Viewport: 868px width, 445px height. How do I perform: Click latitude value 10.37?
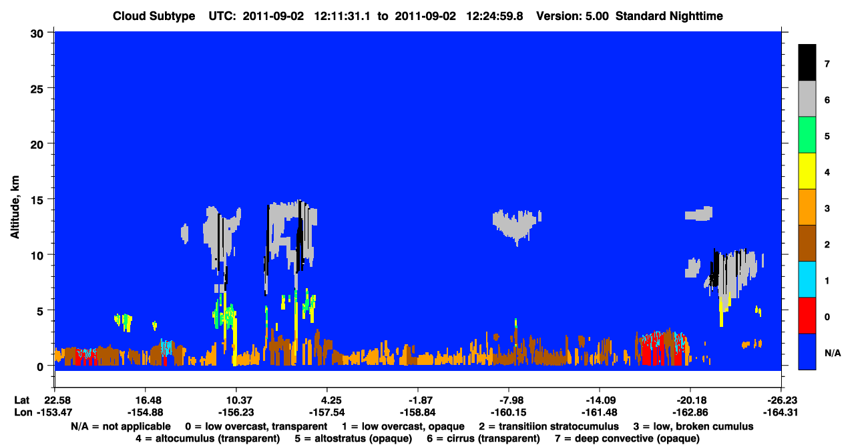click(x=236, y=400)
